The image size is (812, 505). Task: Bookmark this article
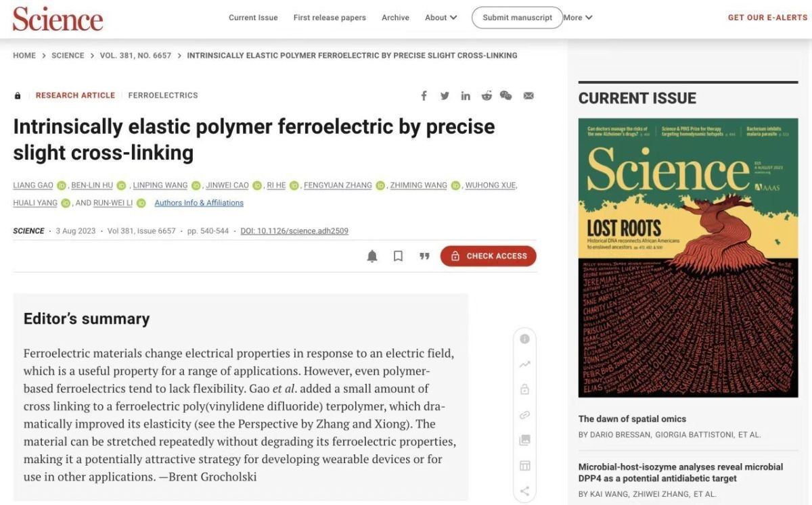pos(399,256)
